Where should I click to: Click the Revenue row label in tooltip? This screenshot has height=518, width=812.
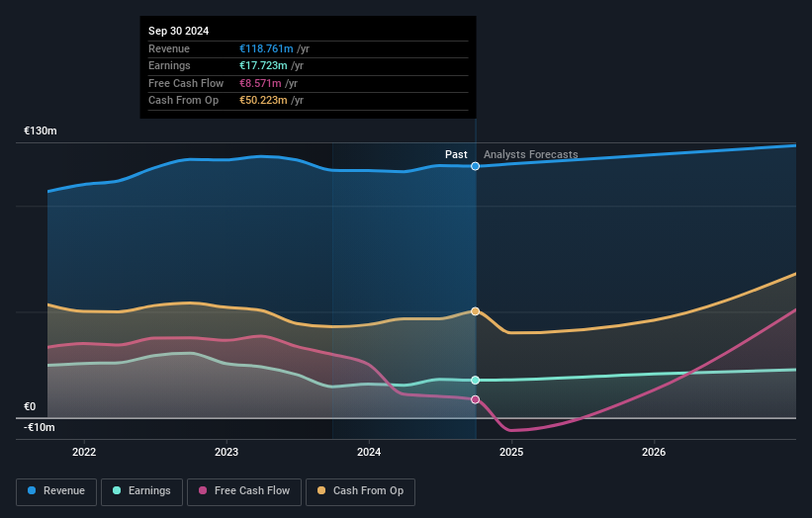(x=169, y=48)
